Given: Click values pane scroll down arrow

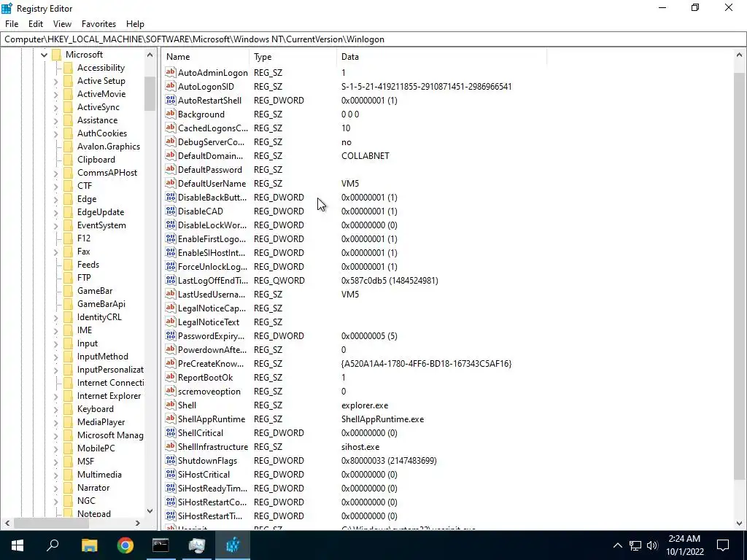Looking at the screenshot, I should click(x=740, y=523).
